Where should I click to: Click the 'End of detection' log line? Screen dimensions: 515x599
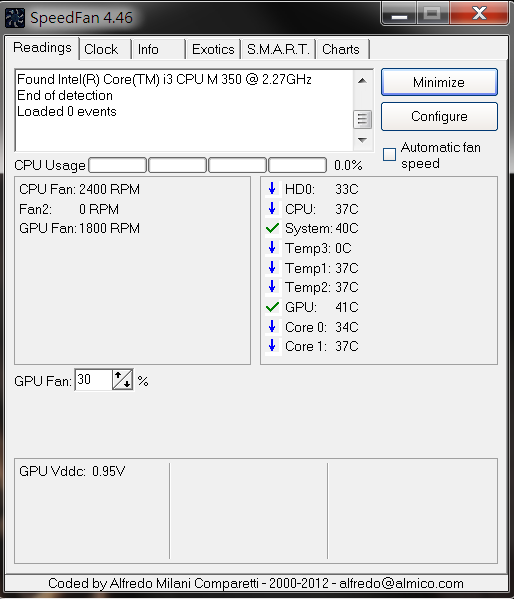[65, 96]
